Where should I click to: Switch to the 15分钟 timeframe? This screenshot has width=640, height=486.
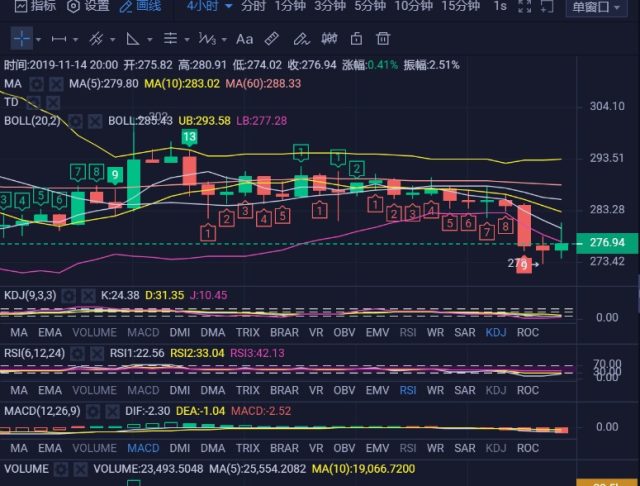point(460,6)
